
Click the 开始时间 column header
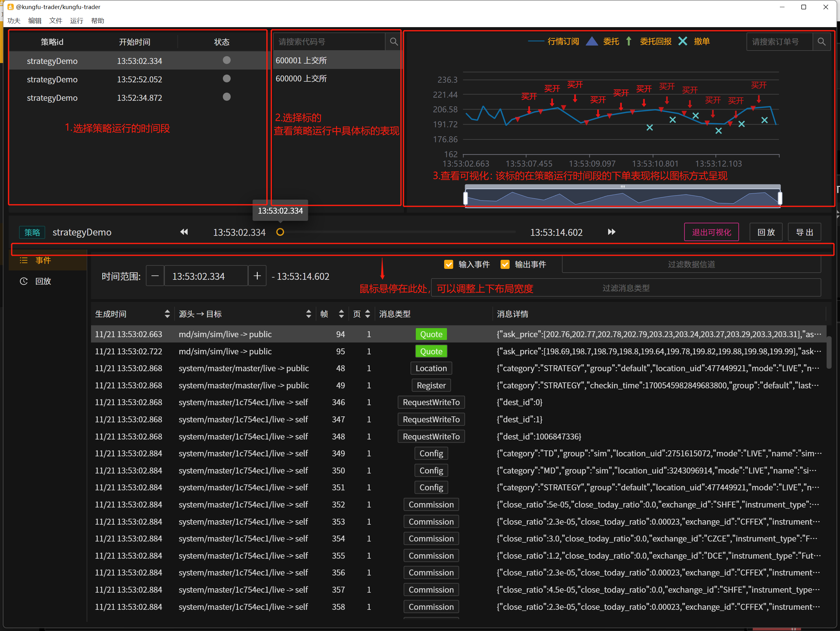134,42
